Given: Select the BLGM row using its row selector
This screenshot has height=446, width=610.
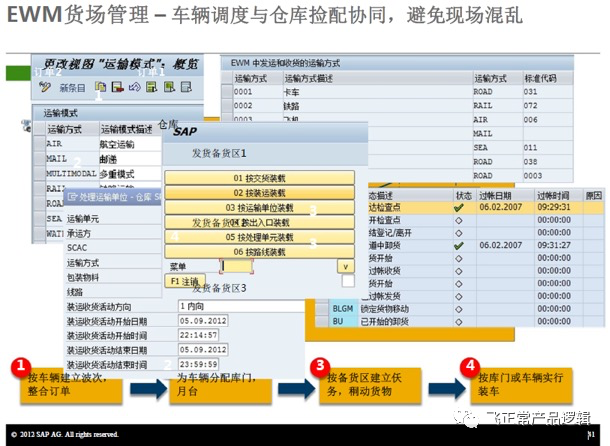Looking at the screenshot, I should (x=322, y=309).
